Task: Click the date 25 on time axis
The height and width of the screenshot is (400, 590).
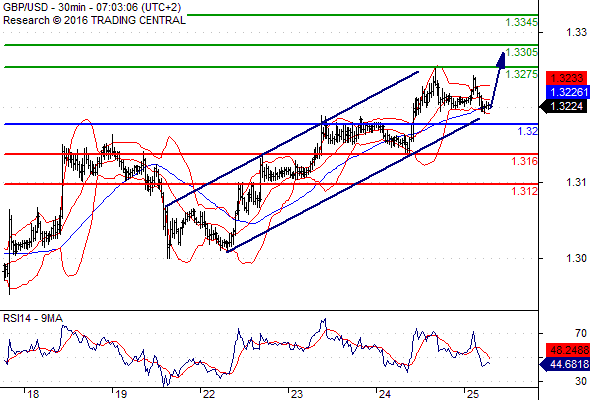Action: pyautogui.click(x=473, y=394)
